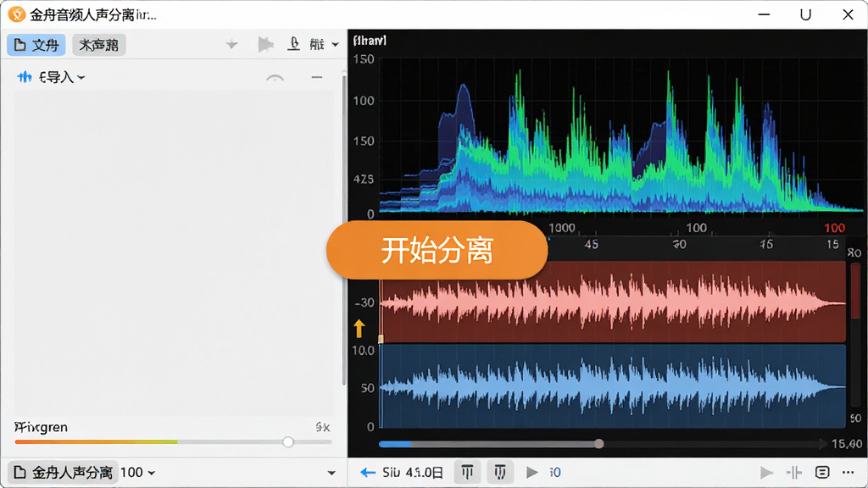868x488 pixels.
Task: Click the 金舟人声分离 button at bottom left
Action: 63,473
